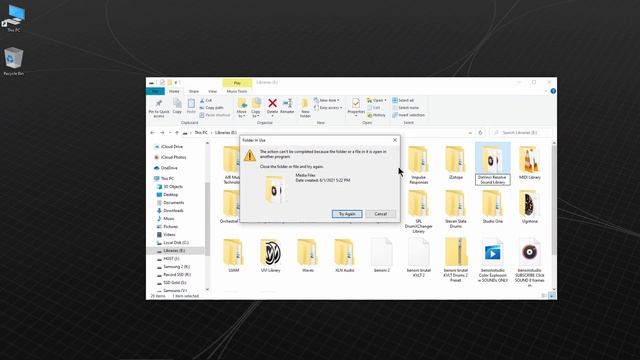
Task: Open the Help question mark icon
Action: tap(553, 91)
